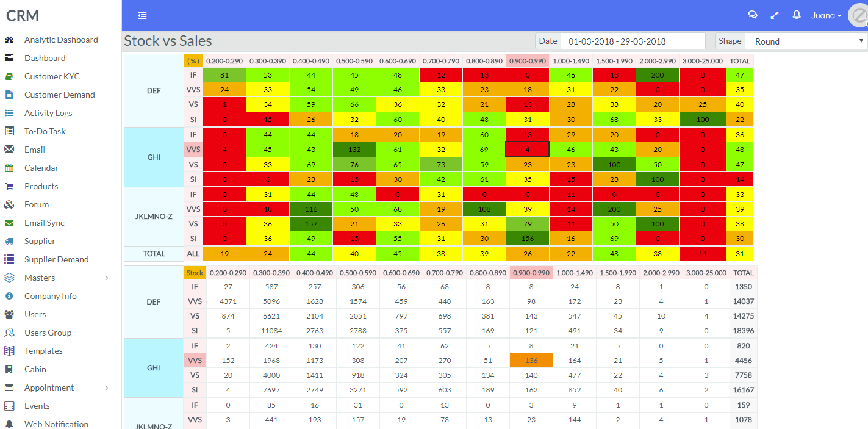Click the Calendar icon in sidebar
The image size is (868, 429).
tap(9, 168)
